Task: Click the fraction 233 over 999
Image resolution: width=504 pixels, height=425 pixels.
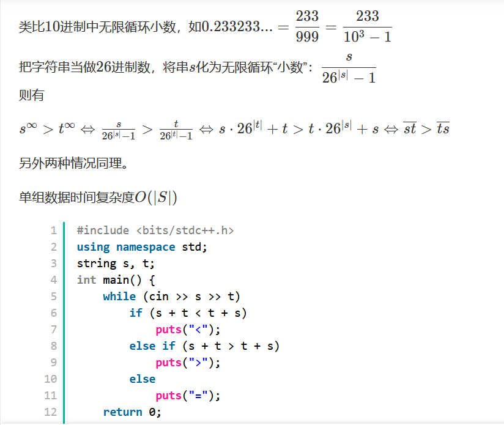Action: click(307, 26)
